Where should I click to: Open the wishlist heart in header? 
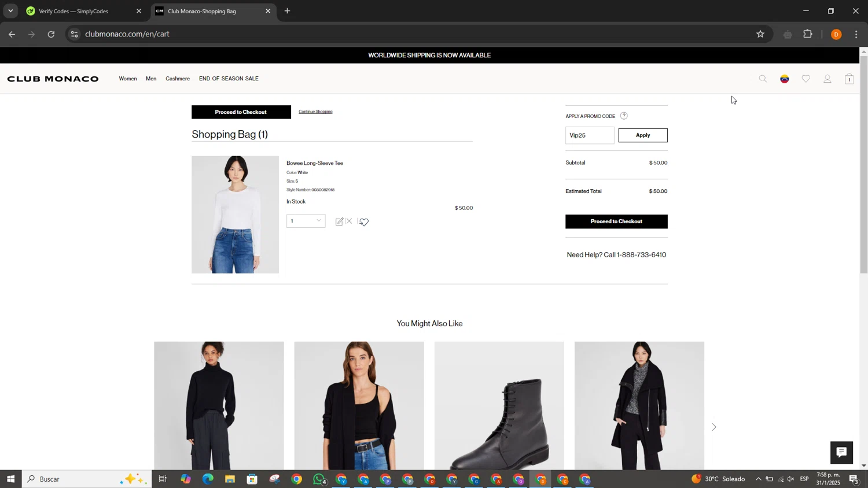coord(806,79)
